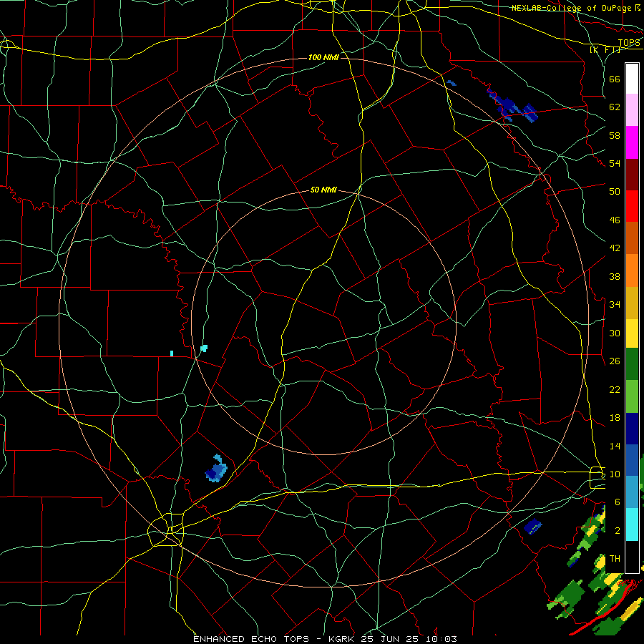
Task: Click the orange 42 kft legend swatch
Action: coord(632,270)
